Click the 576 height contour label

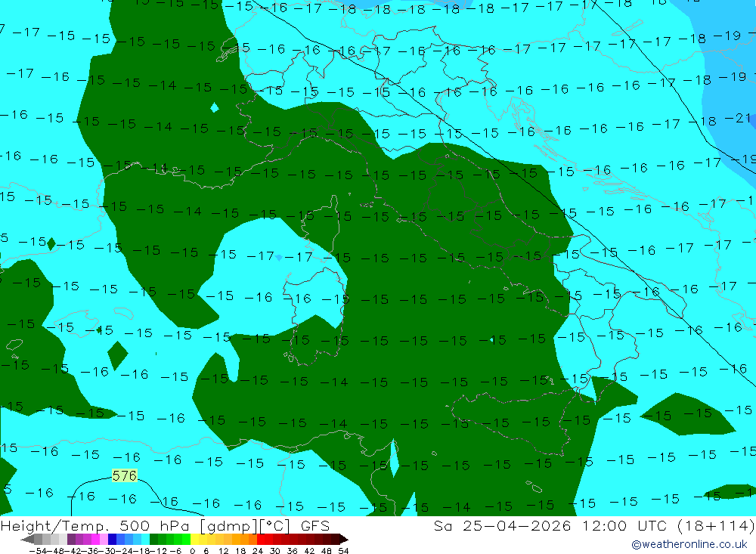pos(125,476)
